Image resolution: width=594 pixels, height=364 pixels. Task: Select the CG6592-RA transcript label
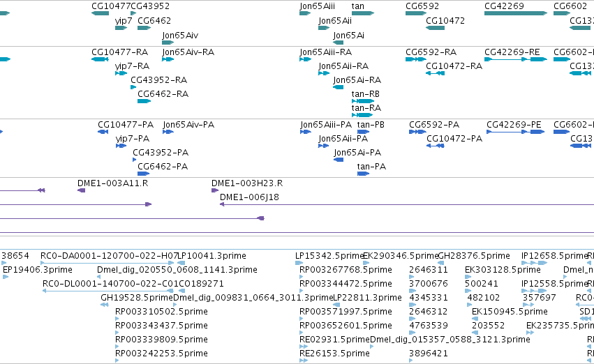click(x=431, y=52)
